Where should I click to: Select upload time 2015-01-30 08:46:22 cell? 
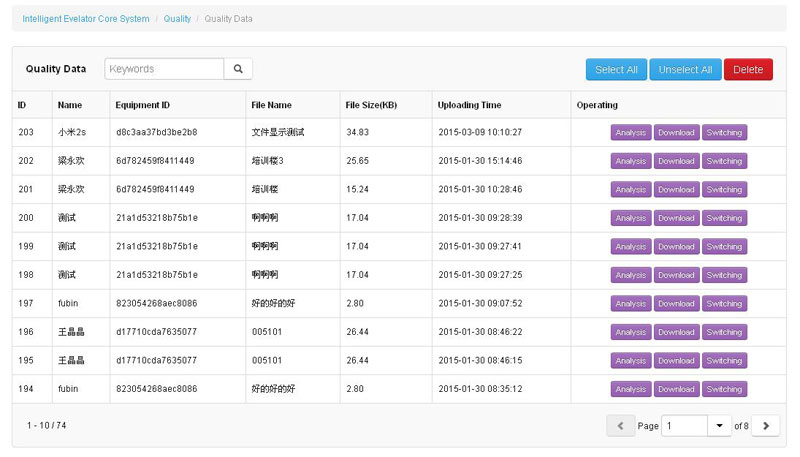pyautogui.click(x=501, y=333)
